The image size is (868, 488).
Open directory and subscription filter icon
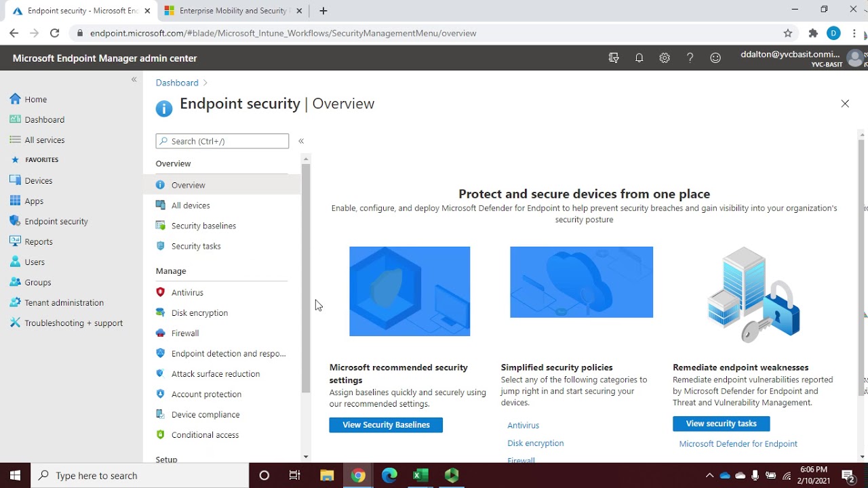tap(614, 58)
